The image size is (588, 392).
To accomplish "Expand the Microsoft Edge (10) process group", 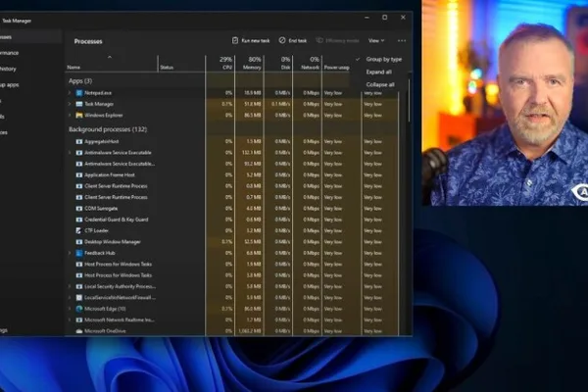I will click(x=70, y=309).
